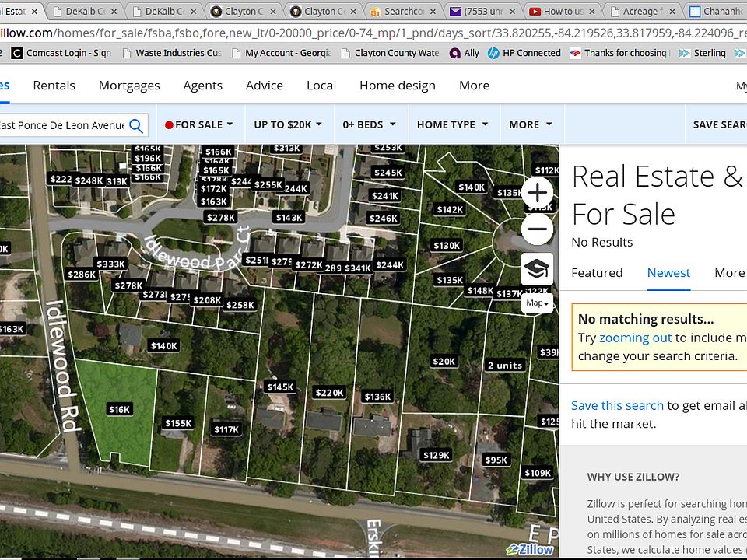Screen dimensions: 747x560
Task: Click the zooming out link
Action: click(635, 338)
